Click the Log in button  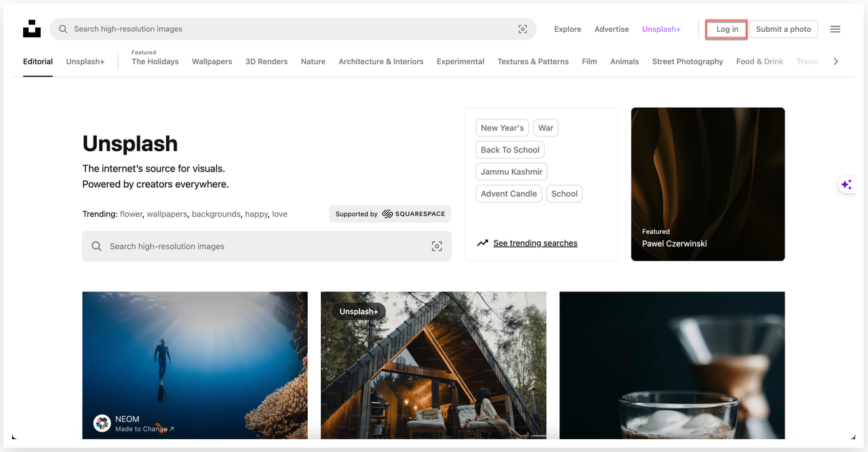pyautogui.click(x=727, y=29)
